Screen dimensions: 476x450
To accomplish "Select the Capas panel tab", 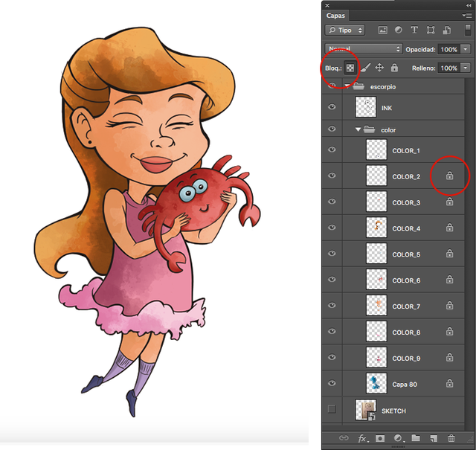I will click(x=337, y=16).
